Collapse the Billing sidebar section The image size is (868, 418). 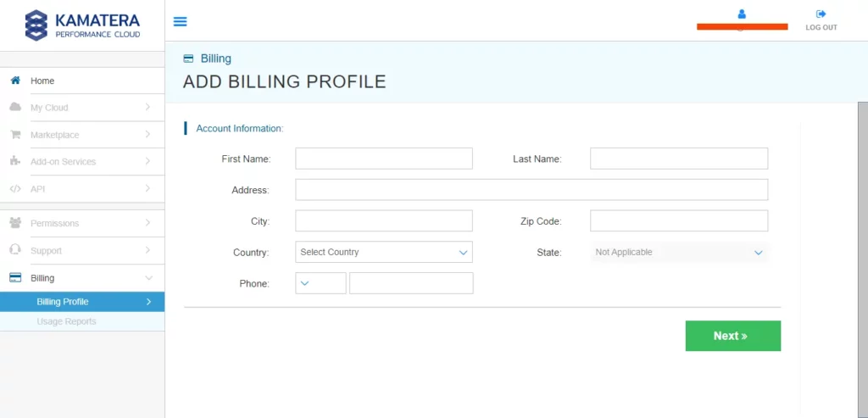148,278
